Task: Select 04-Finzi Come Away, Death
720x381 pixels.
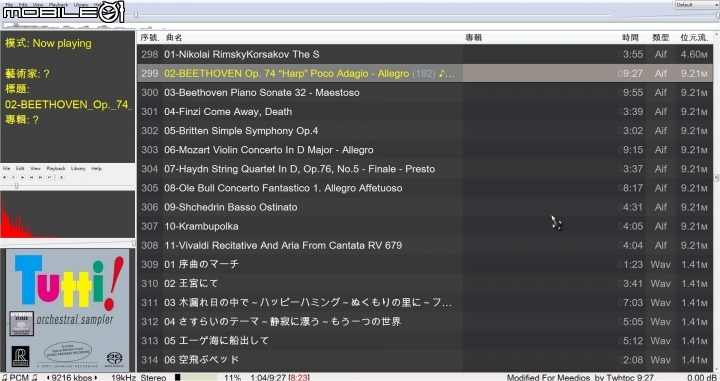Action: click(x=425, y=112)
